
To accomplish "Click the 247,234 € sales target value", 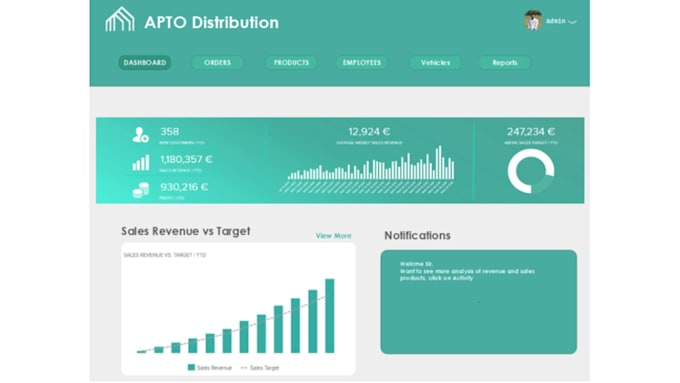I will point(531,131).
